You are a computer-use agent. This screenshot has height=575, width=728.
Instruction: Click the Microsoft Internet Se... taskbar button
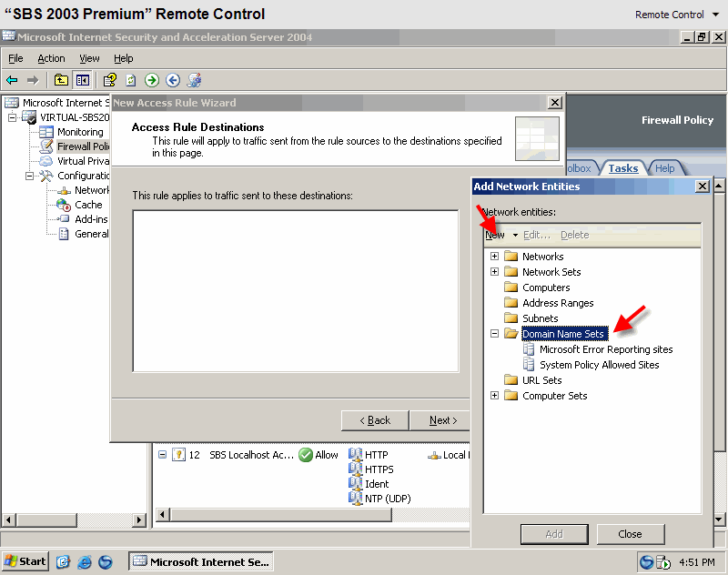pyautogui.click(x=200, y=561)
